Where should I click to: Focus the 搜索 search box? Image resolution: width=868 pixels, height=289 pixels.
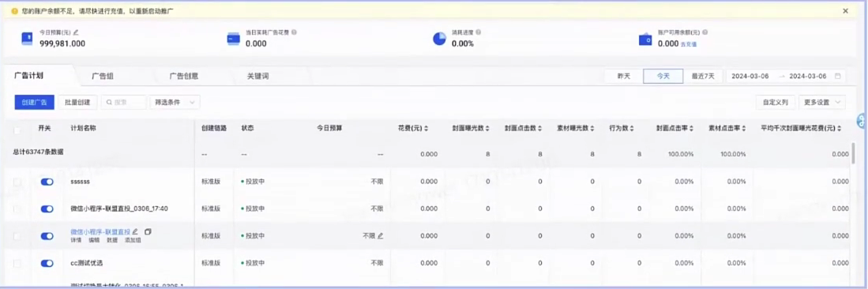(123, 102)
